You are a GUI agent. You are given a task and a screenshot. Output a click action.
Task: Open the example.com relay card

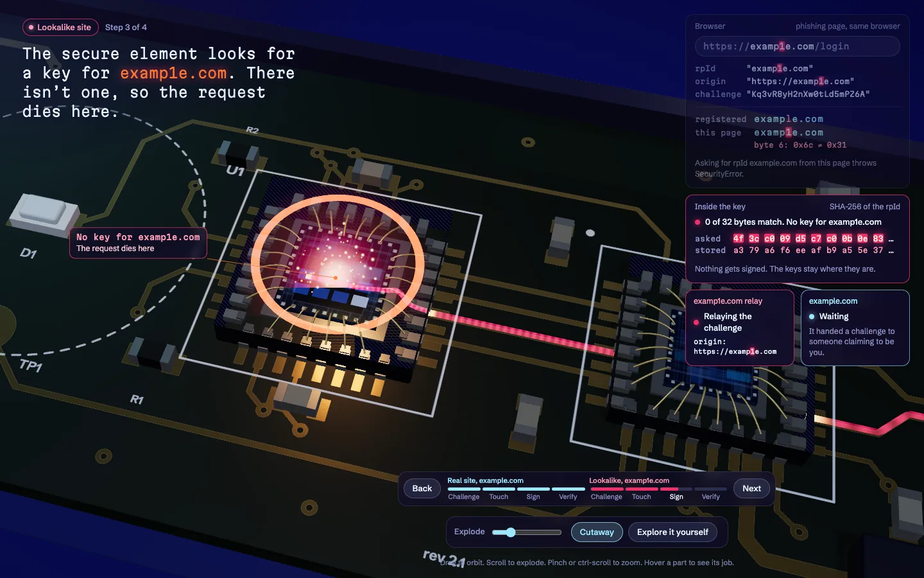pyautogui.click(x=740, y=328)
